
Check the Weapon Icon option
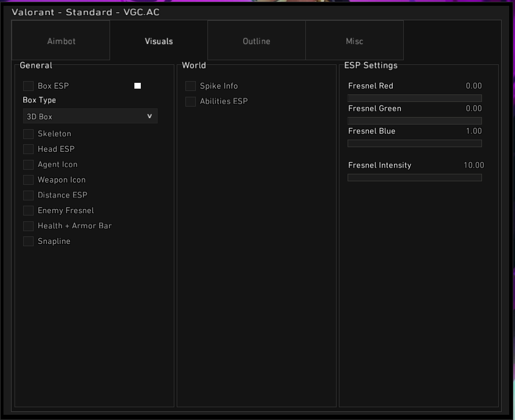pyautogui.click(x=28, y=180)
